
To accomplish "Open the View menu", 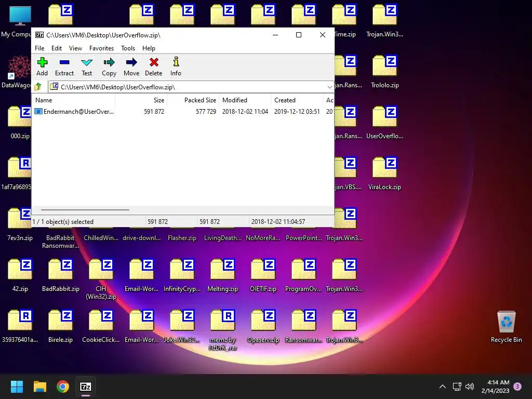I will [75, 48].
